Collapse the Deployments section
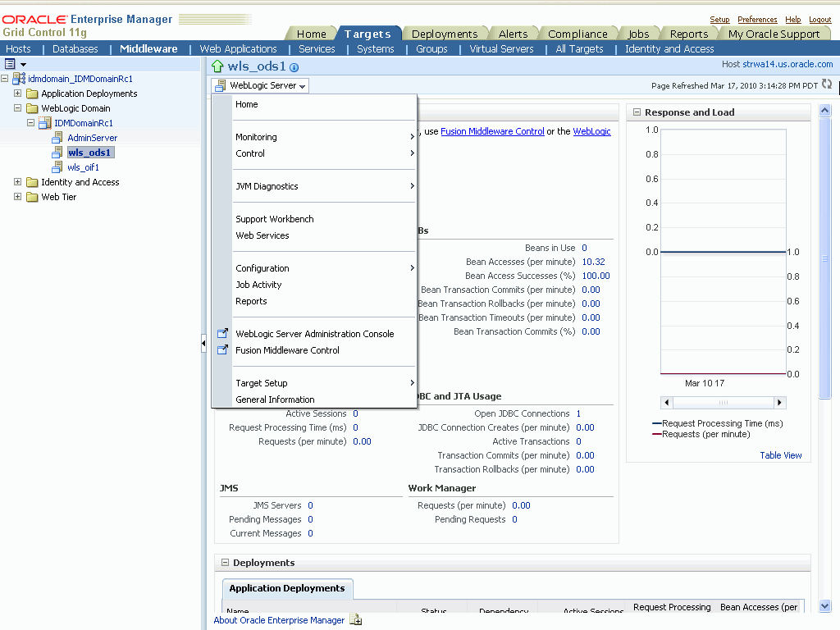Image resolution: width=840 pixels, height=630 pixels. tap(225, 563)
